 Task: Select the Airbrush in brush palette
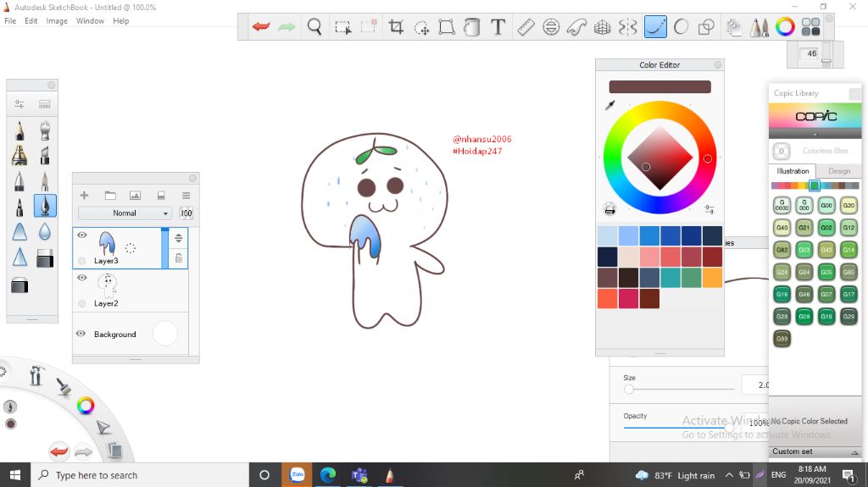(x=45, y=130)
